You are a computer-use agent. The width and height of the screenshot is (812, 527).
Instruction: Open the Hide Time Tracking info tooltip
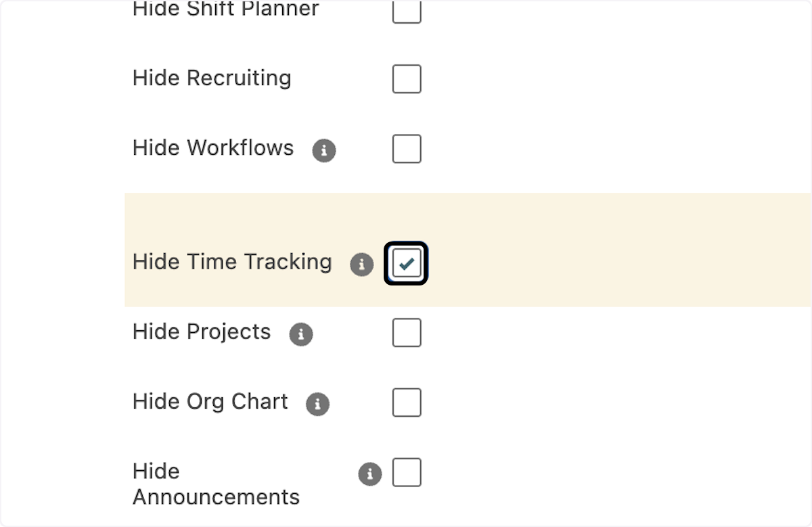(x=362, y=265)
